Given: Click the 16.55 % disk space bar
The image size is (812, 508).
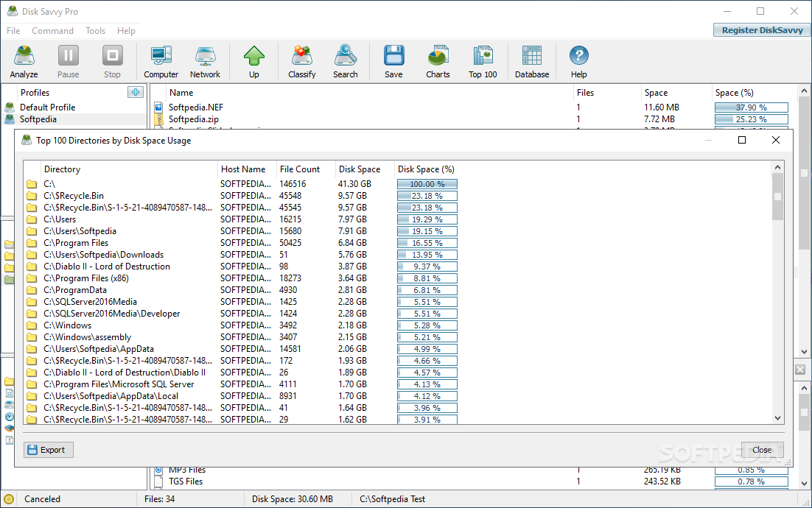Looking at the screenshot, I should coord(427,243).
